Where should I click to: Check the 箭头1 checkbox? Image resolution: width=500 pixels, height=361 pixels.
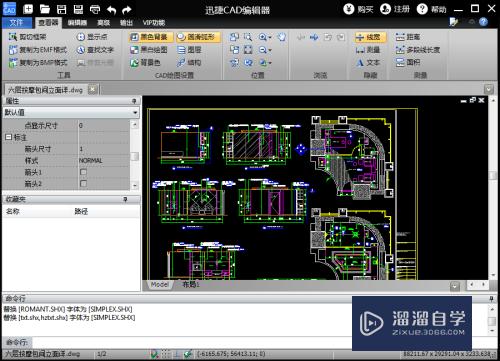coord(83,172)
